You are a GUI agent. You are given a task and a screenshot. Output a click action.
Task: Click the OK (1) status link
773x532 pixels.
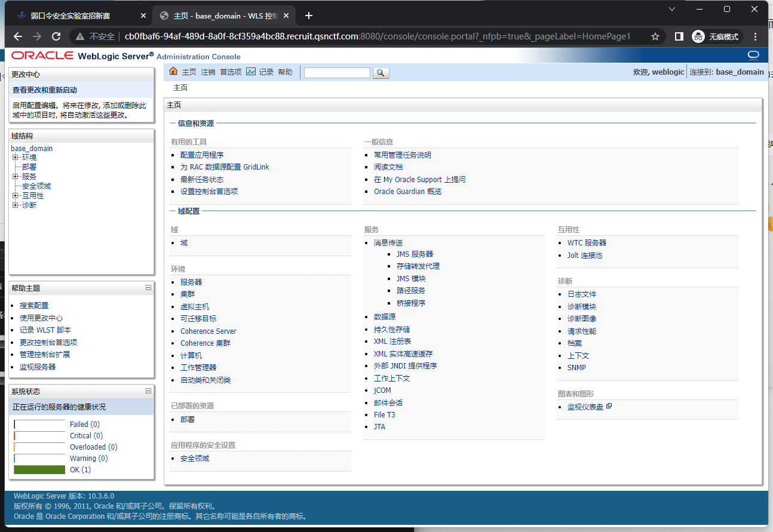click(x=81, y=470)
